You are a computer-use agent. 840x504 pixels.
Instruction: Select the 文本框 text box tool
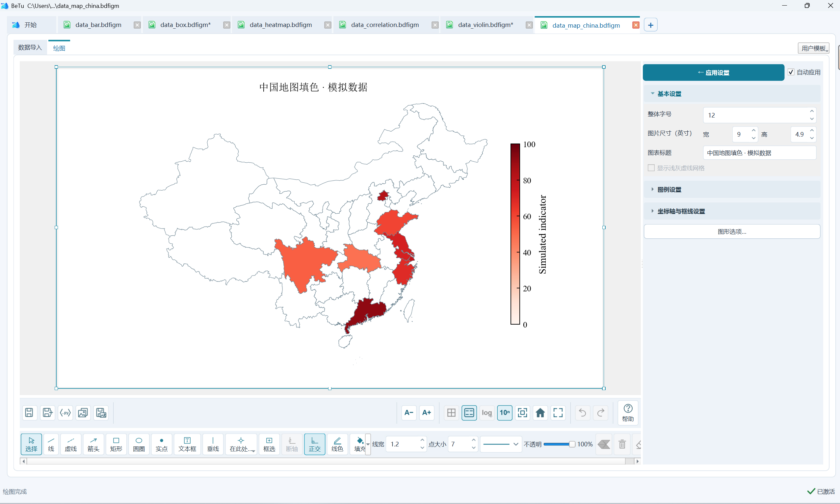point(187,444)
